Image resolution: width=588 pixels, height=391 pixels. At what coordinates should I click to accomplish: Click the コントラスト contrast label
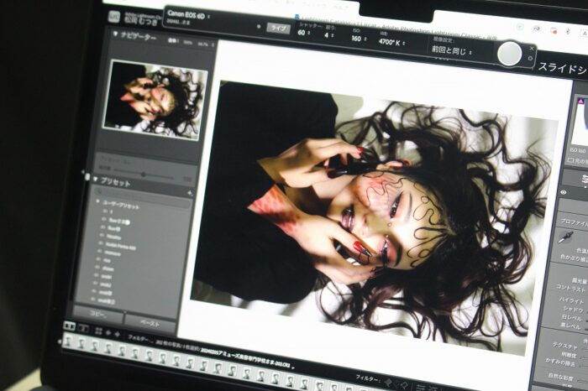point(570,288)
